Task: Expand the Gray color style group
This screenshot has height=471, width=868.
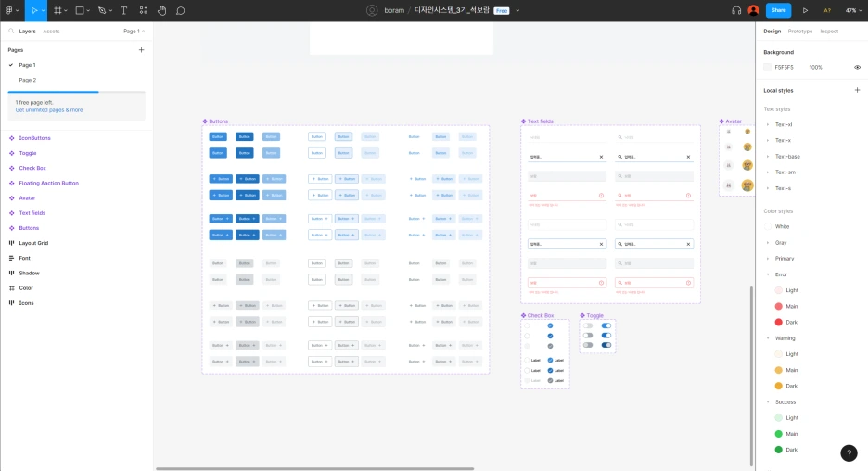Action: click(768, 242)
